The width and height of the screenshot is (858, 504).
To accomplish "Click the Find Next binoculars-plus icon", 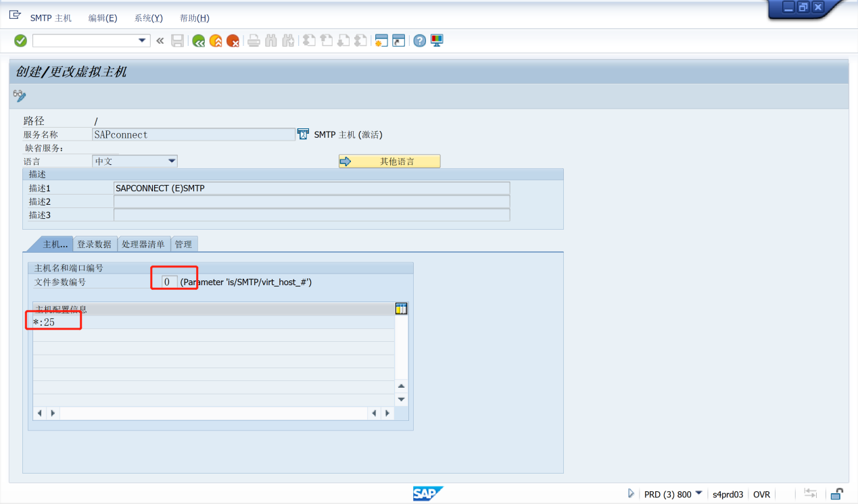I will pos(289,41).
